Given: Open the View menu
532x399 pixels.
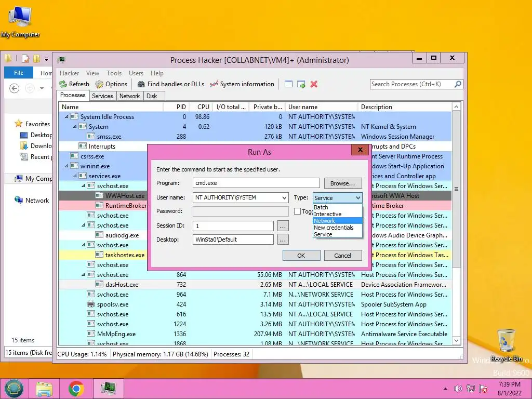Looking at the screenshot, I should (x=92, y=73).
